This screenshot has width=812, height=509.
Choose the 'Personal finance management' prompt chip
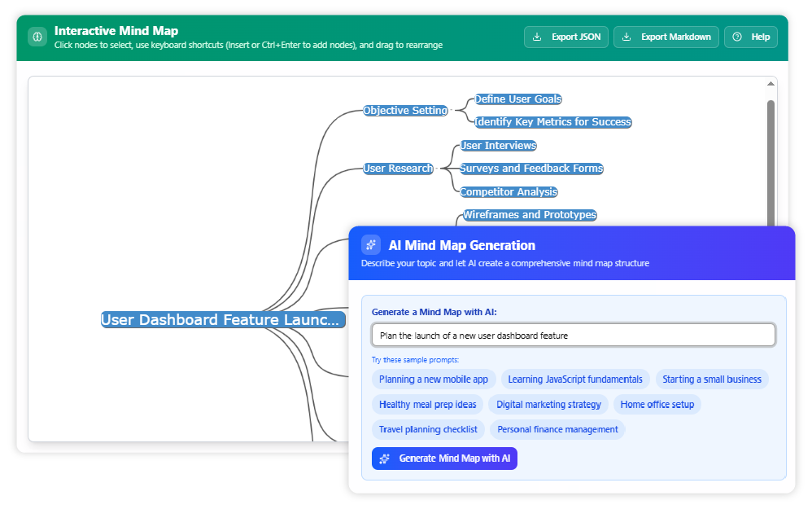[x=557, y=429]
